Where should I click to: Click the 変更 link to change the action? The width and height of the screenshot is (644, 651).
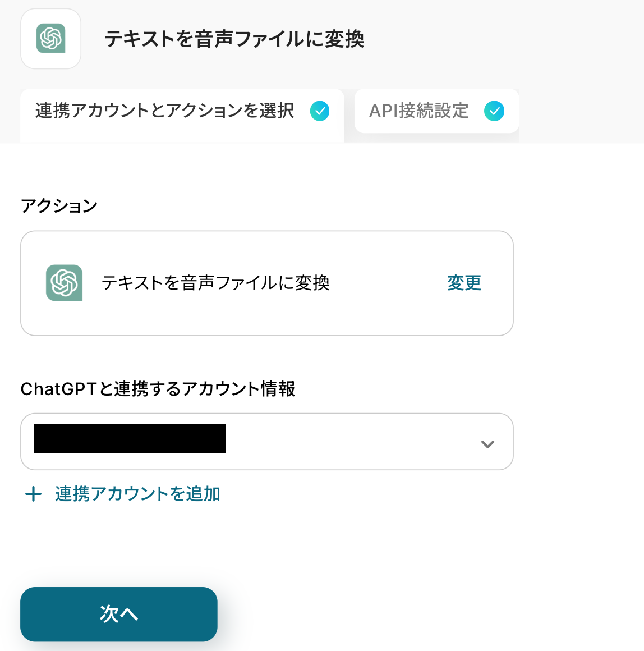pos(464,283)
